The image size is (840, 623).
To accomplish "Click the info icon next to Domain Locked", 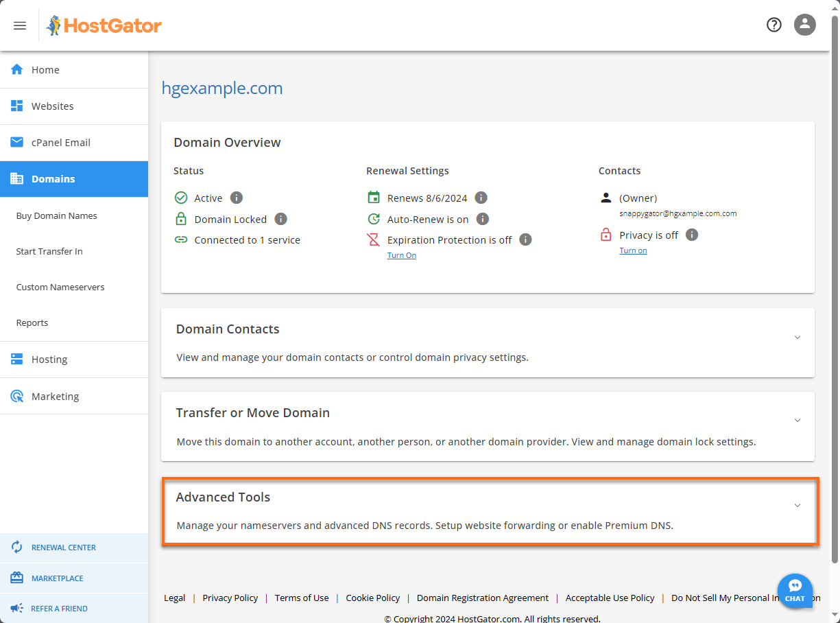I will click(x=280, y=219).
